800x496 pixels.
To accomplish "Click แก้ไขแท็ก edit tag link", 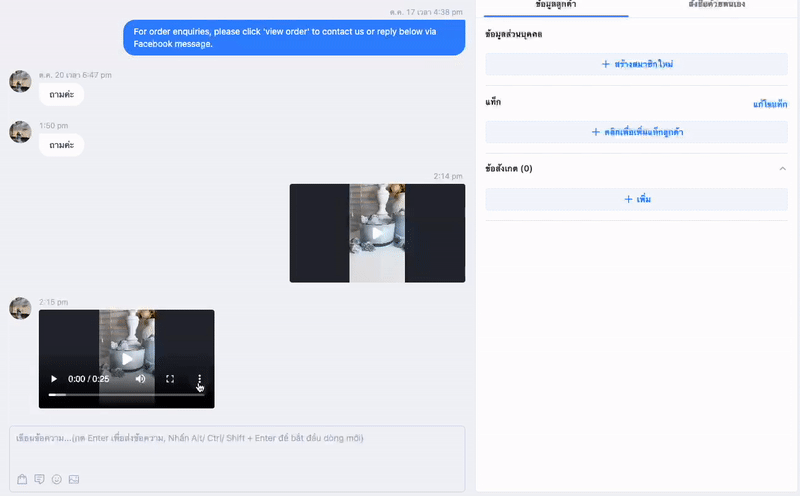I will (x=770, y=104).
